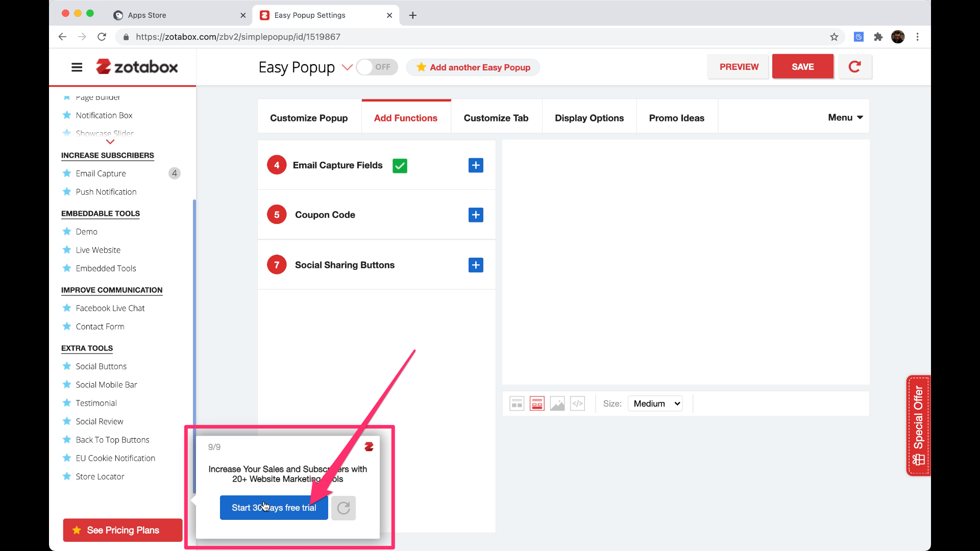Open Contact Form tool
980x551 pixels.
(x=100, y=327)
